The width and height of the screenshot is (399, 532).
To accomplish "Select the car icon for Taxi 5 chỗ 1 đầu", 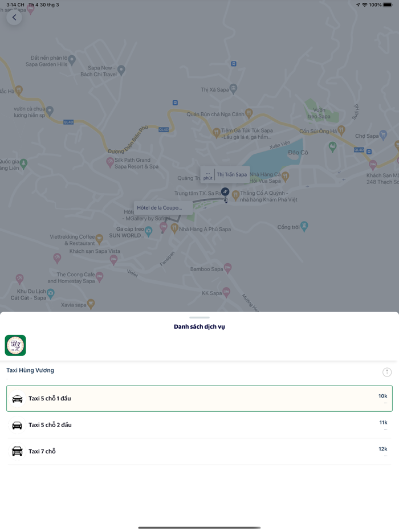I will click(x=17, y=398).
